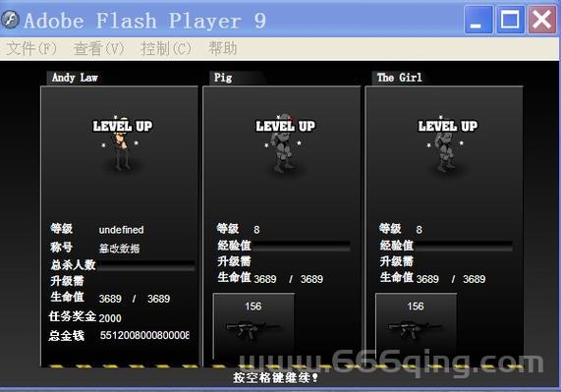The height and width of the screenshot is (392, 561).
Task: Click Pig's 生命值 3689 / 3689
Action: [x=289, y=279]
